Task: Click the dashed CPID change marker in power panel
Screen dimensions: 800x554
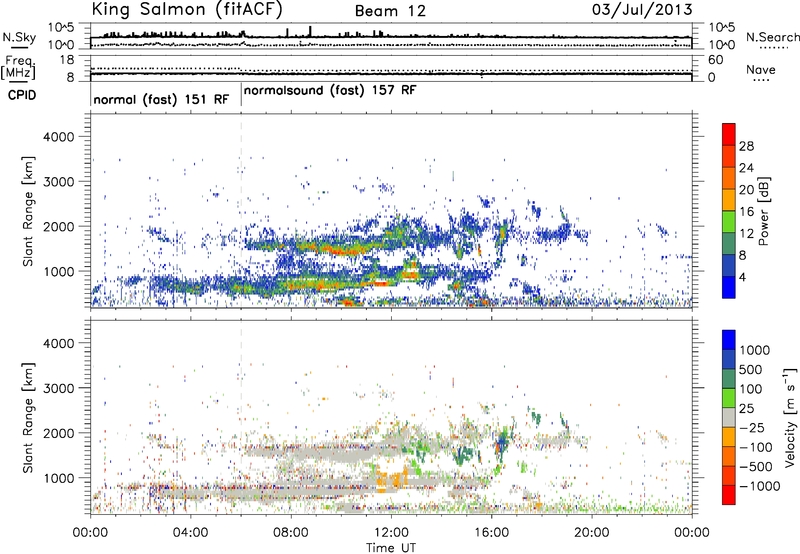Action: pos(241,209)
